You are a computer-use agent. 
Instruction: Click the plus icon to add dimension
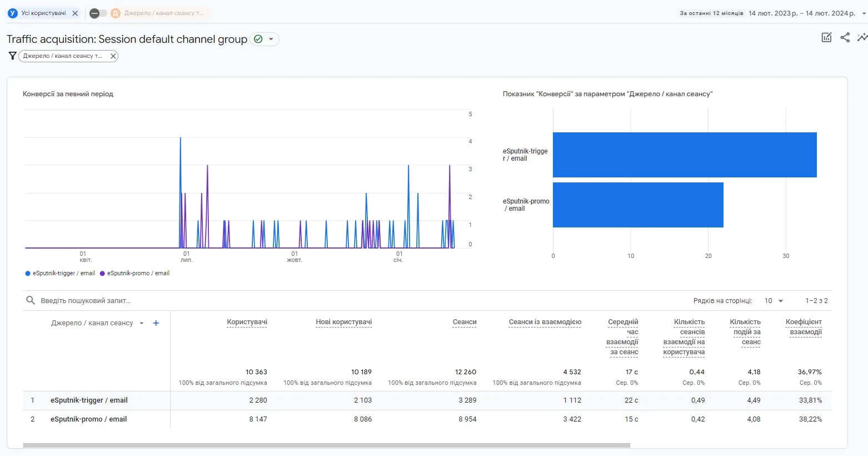click(156, 323)
